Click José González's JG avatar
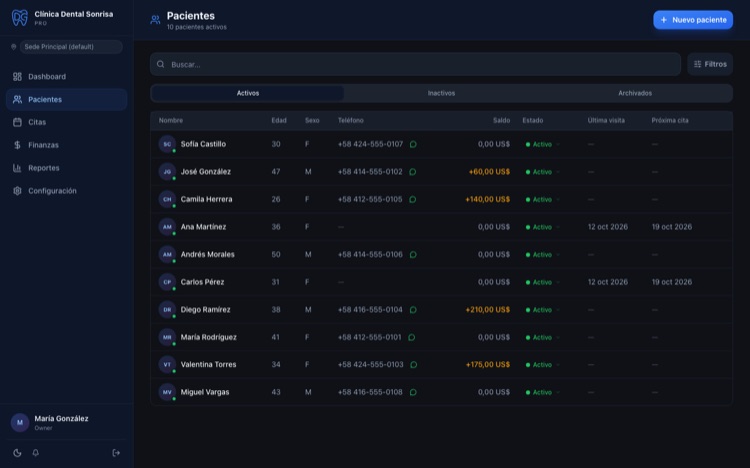Screen dimensions: 750x468 tap(167, 172)
